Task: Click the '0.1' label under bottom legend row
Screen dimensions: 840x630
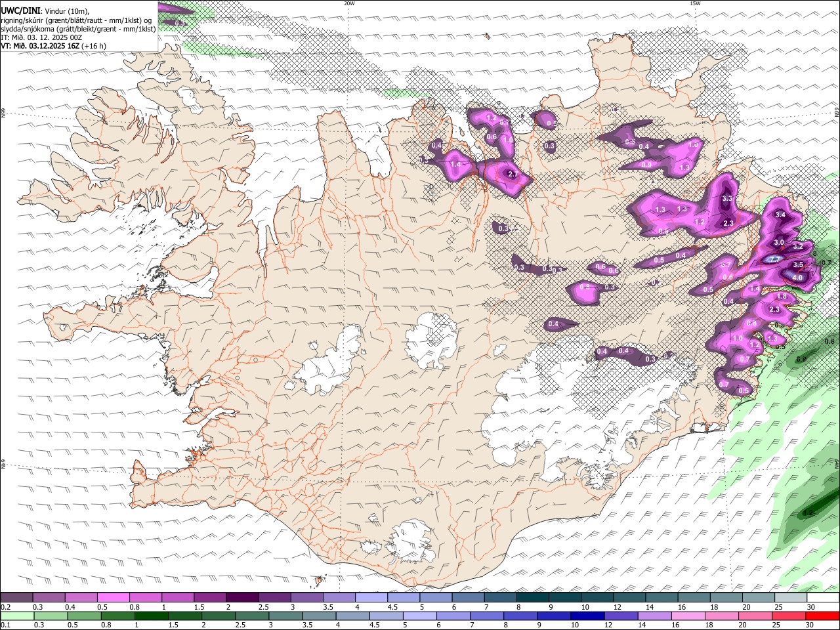Action: pos(5,625)
